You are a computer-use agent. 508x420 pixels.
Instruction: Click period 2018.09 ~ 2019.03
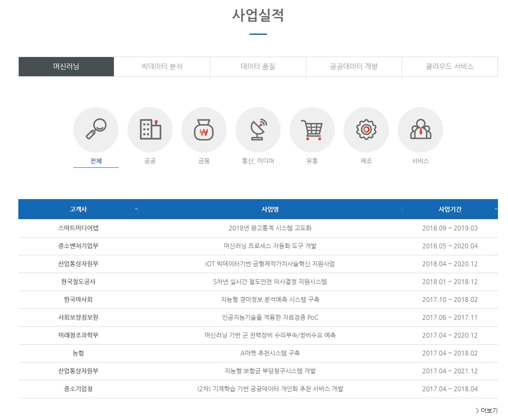pyautogui.click(x=450, y=228)
